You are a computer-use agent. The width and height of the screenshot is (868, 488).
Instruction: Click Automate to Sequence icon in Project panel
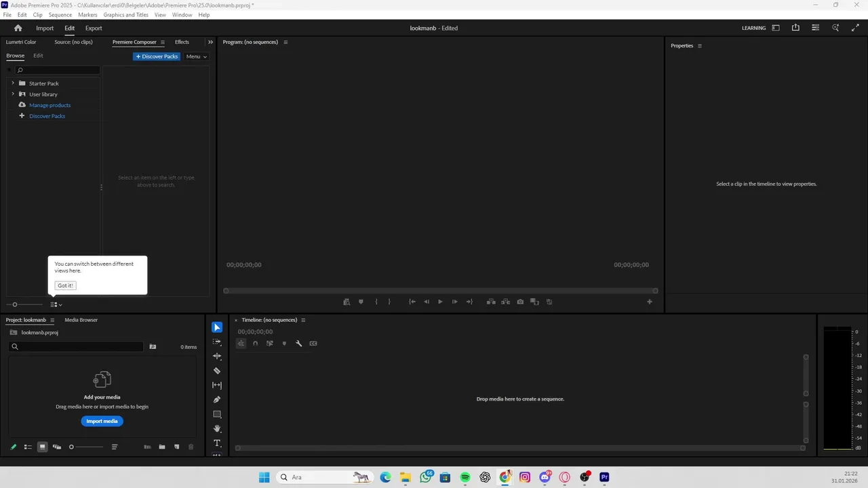point(147,447)
